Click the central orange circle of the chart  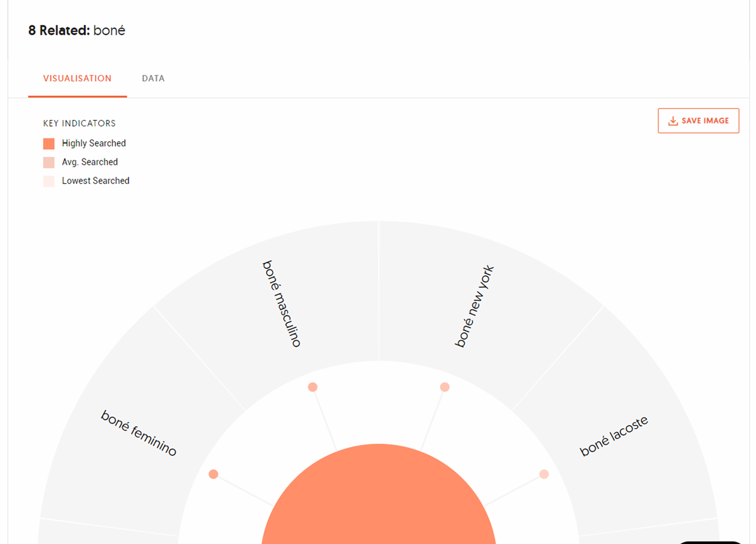tap(379, 497)
